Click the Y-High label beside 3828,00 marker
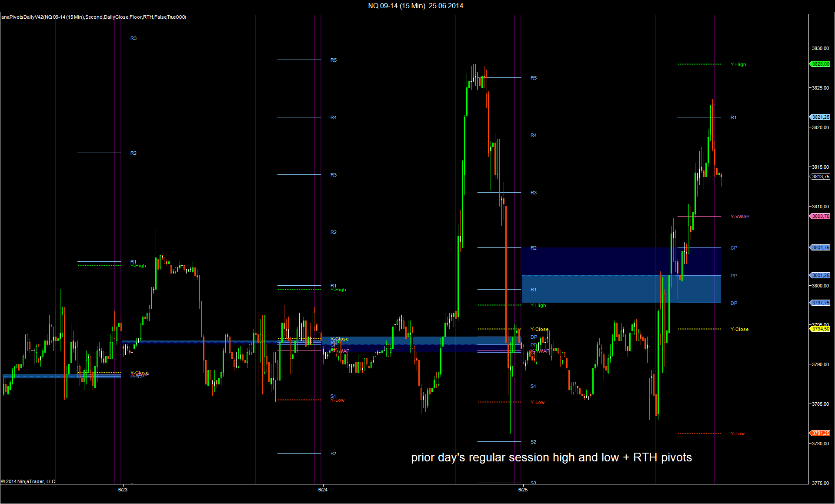Screen dimensions: 835x504 tap(738, 64)
